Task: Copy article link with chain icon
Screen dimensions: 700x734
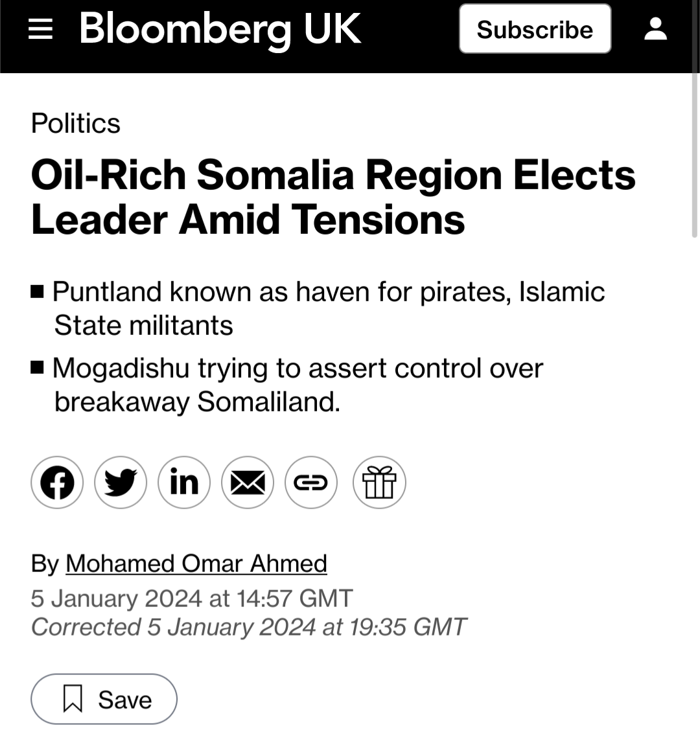Action: (x=311, y=482)
